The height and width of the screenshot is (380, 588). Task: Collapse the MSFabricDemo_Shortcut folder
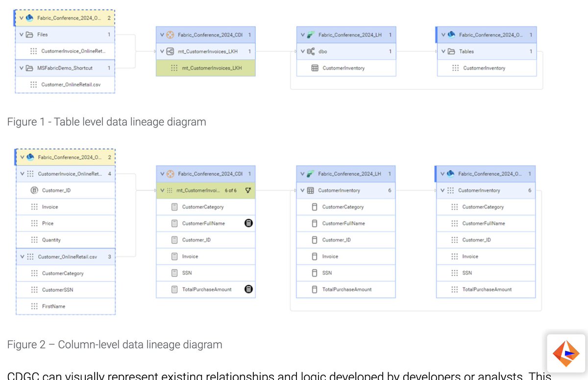pos(22,68)
